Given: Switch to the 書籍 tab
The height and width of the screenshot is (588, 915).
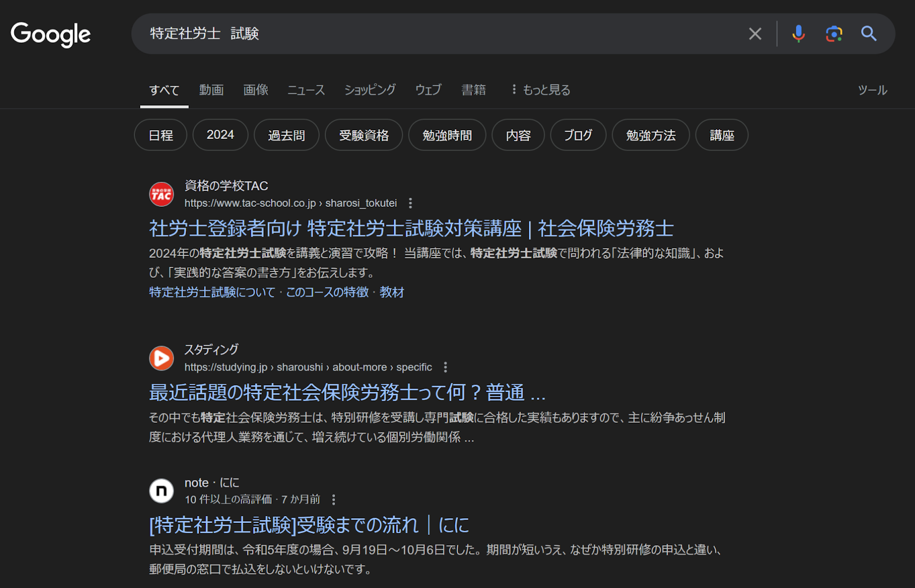Looking at the screenshot, I should [x=474, y=90].
